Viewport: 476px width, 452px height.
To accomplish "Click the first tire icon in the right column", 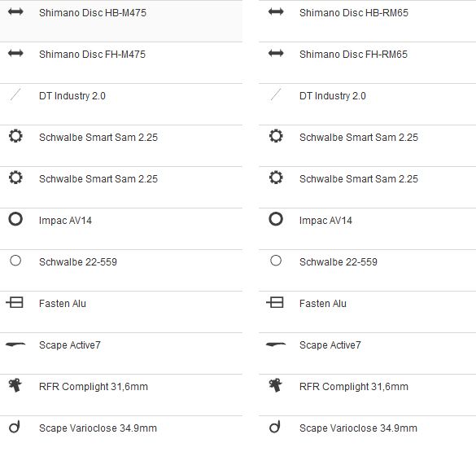I will click(276, 136).
